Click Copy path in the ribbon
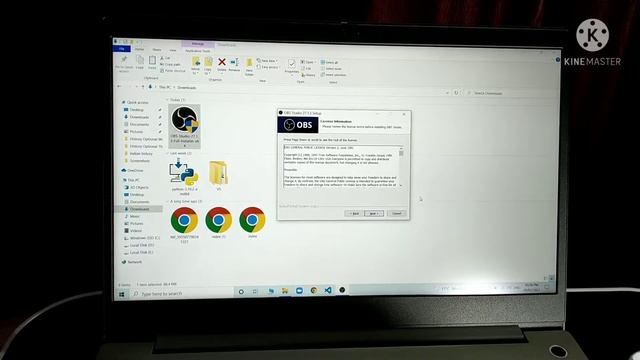The width and height of the screenshot is (640, 360). [x=171, y=64]
